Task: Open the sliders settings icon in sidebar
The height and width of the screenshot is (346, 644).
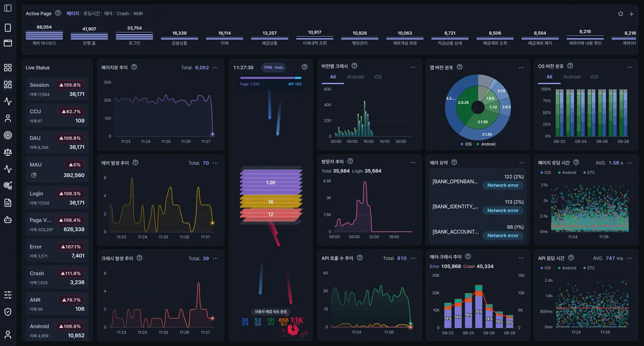Action: coord(8,295)
